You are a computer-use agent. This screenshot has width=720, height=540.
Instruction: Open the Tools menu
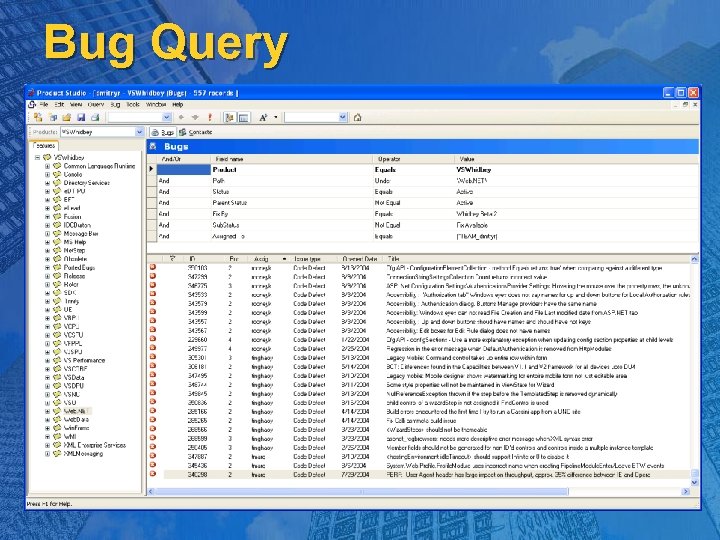(133, 105)
